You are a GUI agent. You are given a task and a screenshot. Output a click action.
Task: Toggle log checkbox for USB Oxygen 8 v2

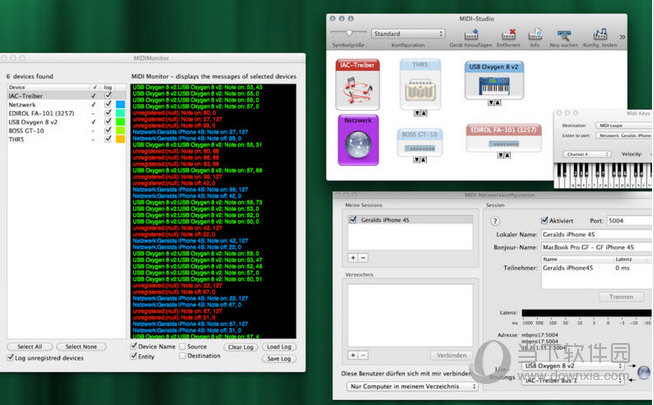click(x=108, y=122)
